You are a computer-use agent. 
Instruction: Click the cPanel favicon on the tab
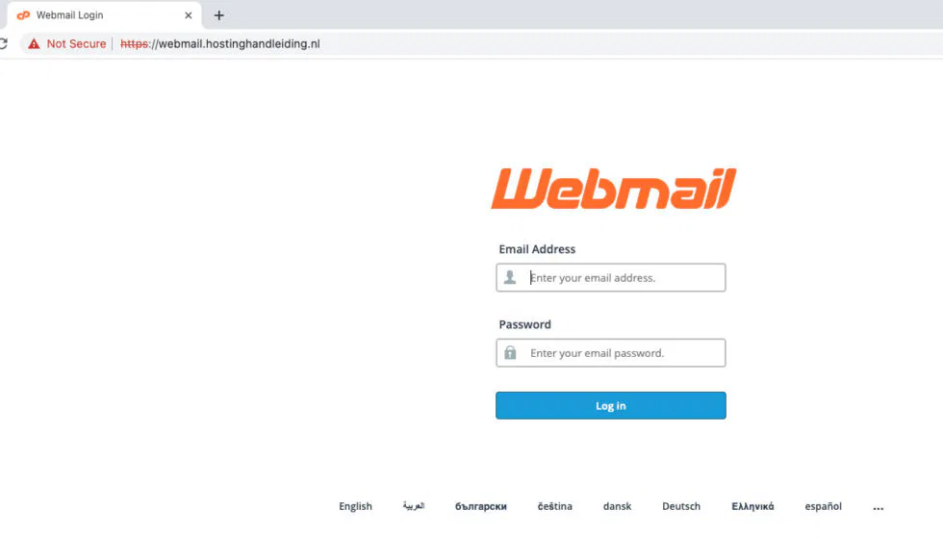pos(23,15)
